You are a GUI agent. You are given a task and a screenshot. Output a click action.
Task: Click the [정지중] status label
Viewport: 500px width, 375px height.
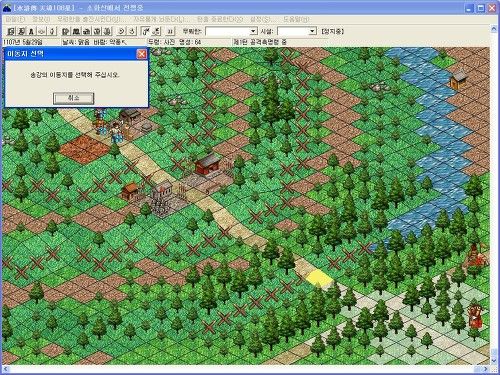(x=332, y=31)
